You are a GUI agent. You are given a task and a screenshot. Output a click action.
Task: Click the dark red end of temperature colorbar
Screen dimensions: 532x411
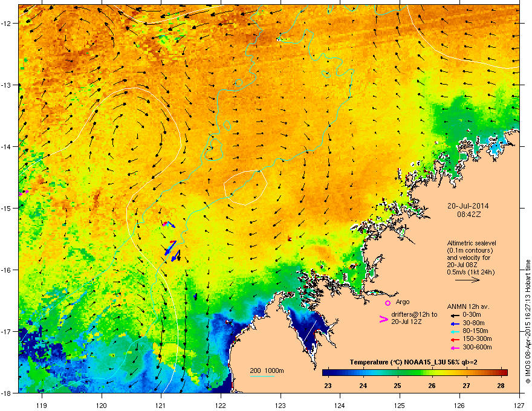pyautogui.click(x=504, y=372)
